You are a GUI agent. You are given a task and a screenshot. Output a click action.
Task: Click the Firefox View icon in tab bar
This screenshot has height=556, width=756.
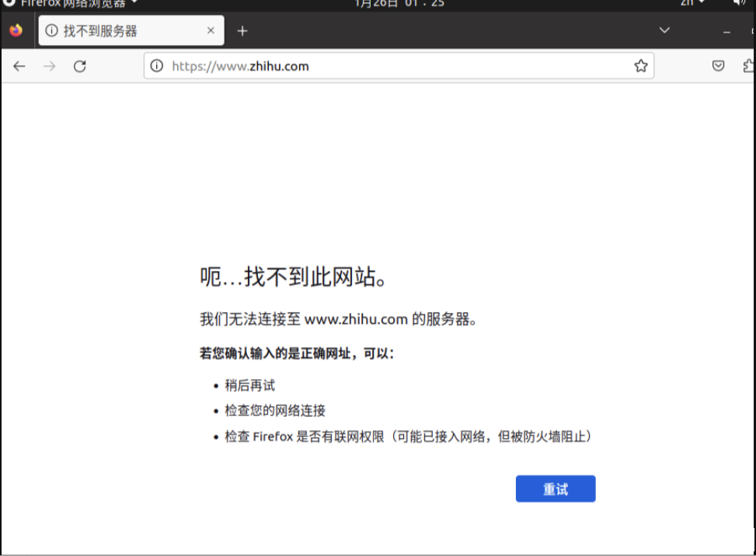[16, 30]
